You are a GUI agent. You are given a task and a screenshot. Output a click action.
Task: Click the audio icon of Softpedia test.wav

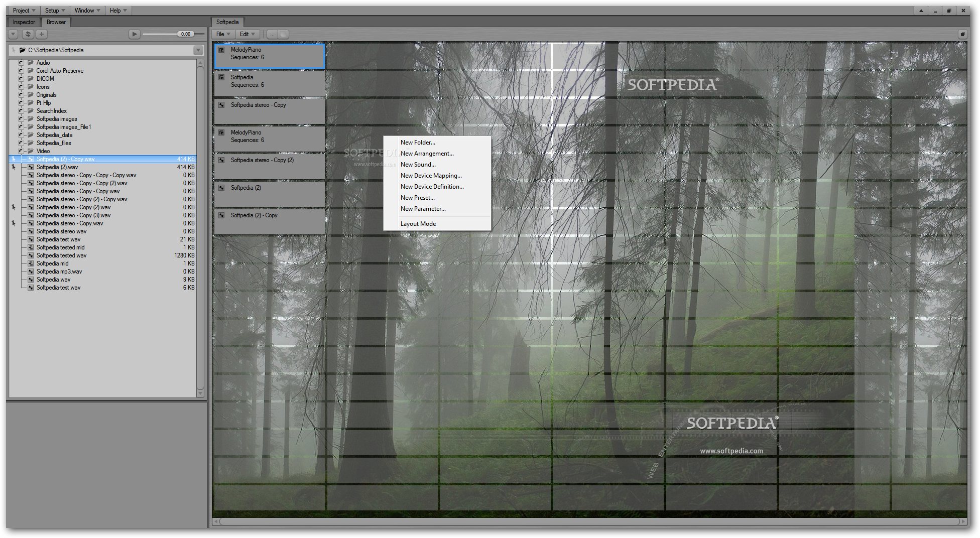point(31,239)
